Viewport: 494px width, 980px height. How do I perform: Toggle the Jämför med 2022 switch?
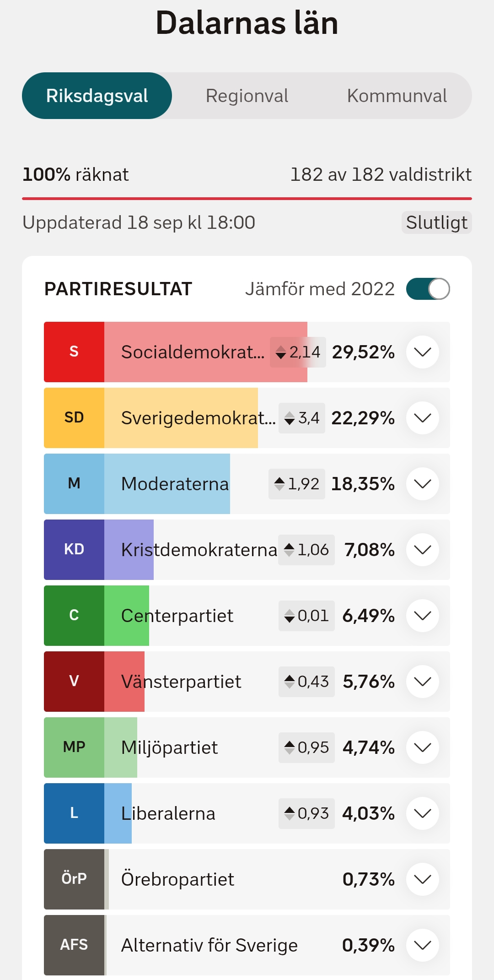coord(428,289)
